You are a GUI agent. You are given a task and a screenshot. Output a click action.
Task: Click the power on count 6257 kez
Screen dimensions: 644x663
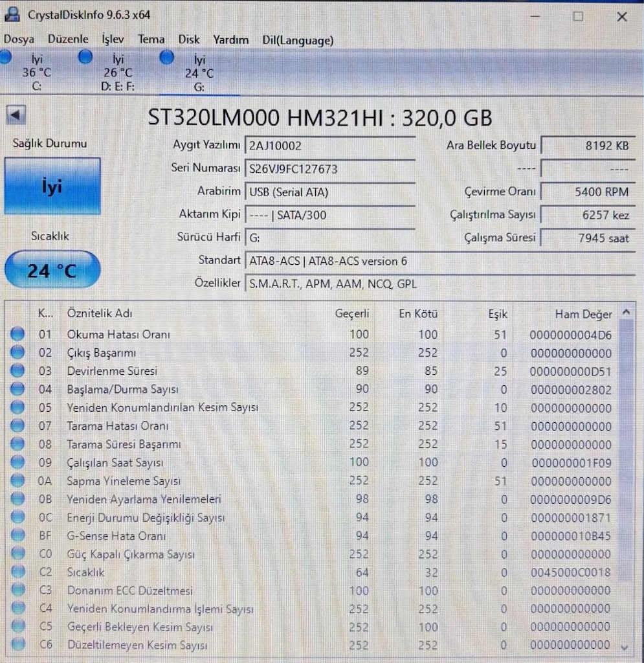588,215
